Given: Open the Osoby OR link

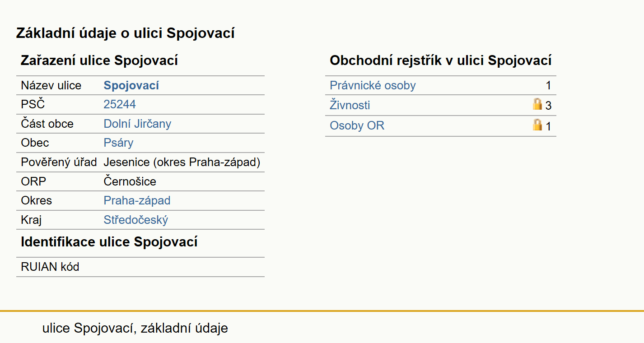Looking at the screenshot, I should click(357, 125).
